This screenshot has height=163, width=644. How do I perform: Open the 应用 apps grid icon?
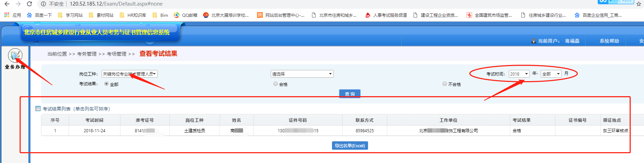pos(7,15)
